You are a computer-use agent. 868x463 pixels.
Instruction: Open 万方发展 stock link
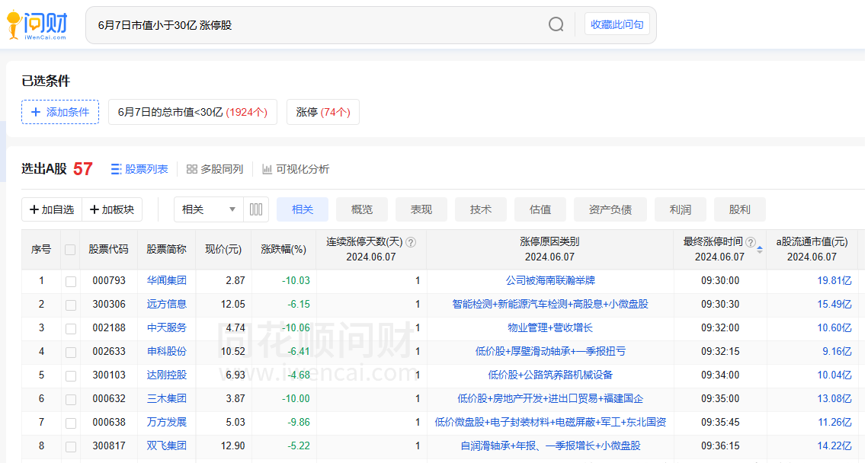[167, 422]
